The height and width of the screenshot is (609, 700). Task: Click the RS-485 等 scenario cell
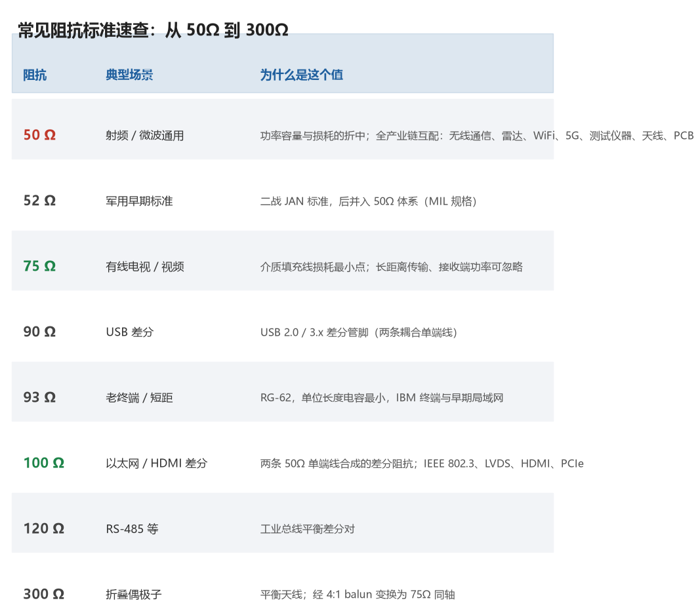tap(132, 528)
